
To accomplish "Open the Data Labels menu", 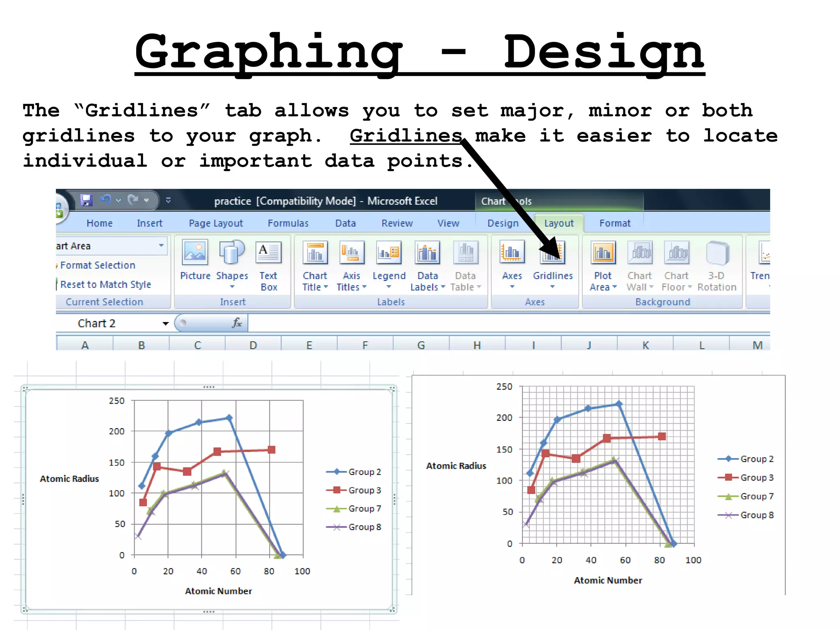I will tap(427, 266).
